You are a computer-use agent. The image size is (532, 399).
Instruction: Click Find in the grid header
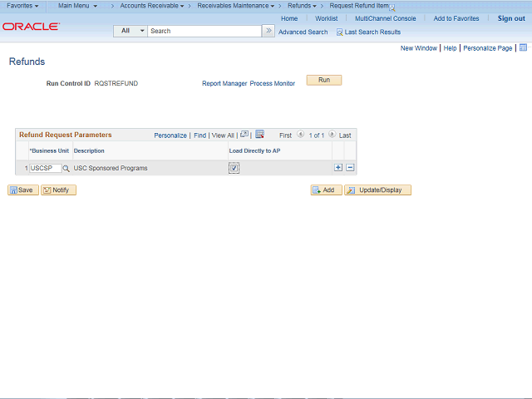[x=199, y=135]
